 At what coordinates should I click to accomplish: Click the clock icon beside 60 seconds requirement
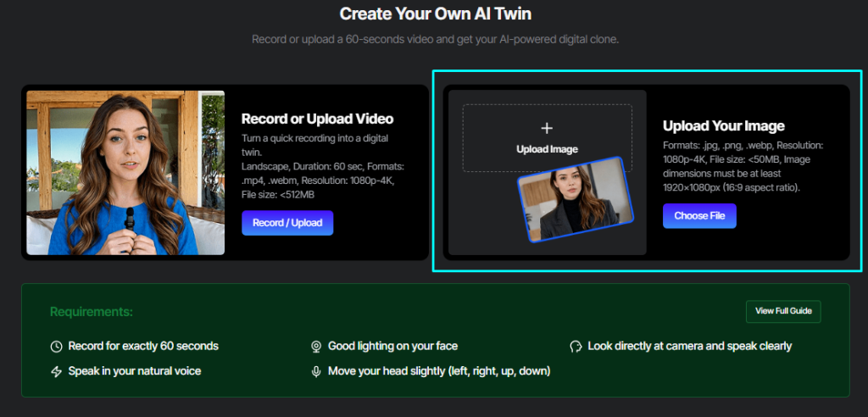[57, 347]
